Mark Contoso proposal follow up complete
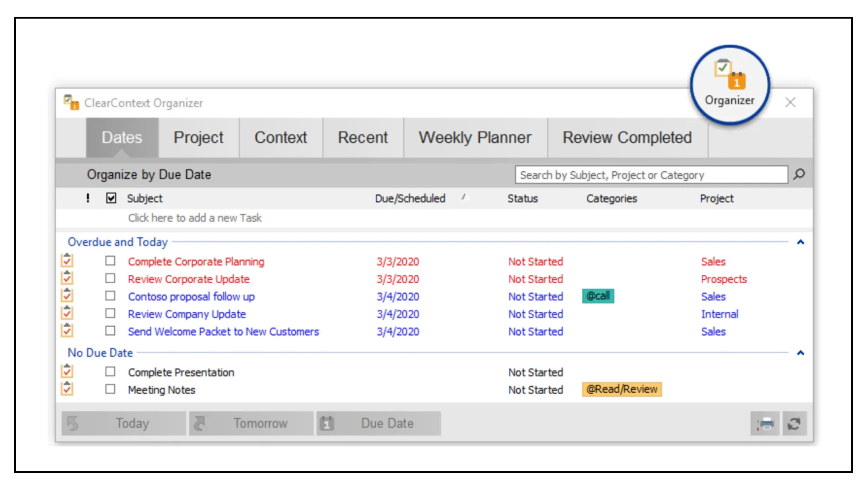Viewport: 868px width, 488px height. [x=110, y=296]
